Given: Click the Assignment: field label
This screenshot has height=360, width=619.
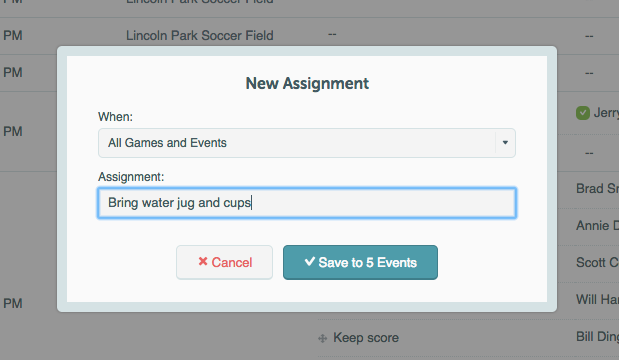Looking at the screenshot, I should click(131, 177).
